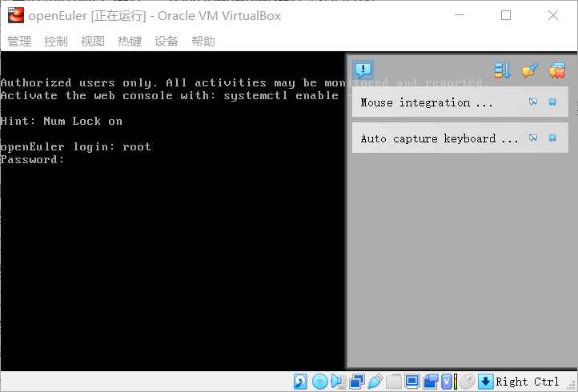Click the Hint: Num Lock on text
Screen dimensions: 578x392
(x=61, y=122)
